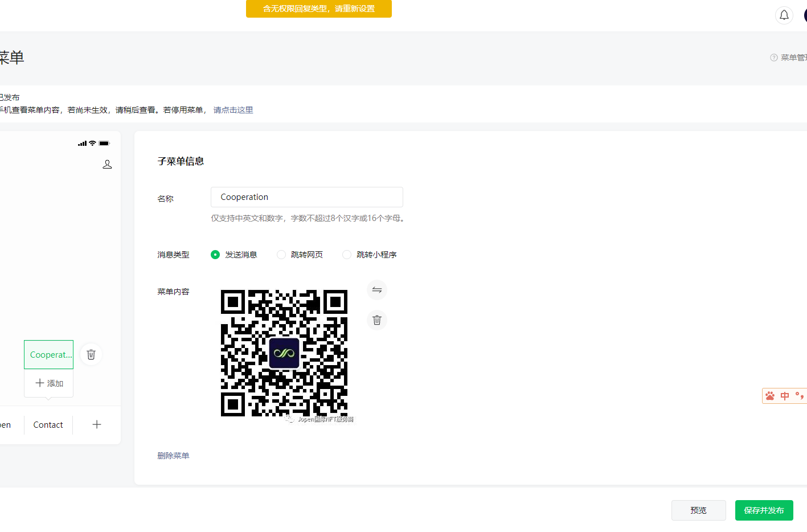
Task: Click the profile icon in phone preview
Action: pyautogui.click(x=107, y=165)
